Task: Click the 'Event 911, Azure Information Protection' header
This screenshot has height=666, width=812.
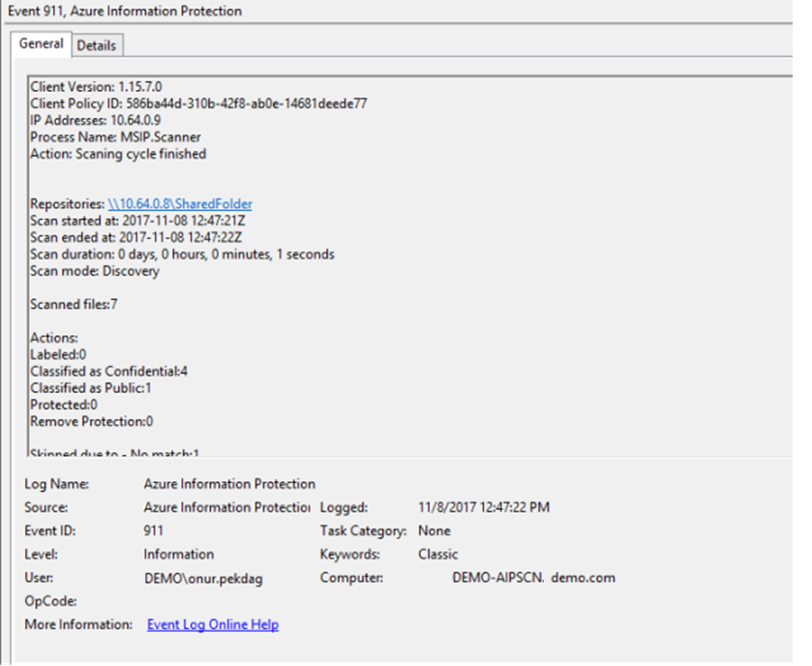Action: tap(125, 11)
